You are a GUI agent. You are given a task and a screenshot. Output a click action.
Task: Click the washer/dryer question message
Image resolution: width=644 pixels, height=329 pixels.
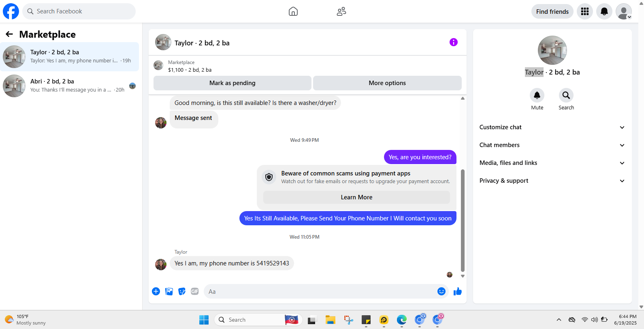point(255,103)
